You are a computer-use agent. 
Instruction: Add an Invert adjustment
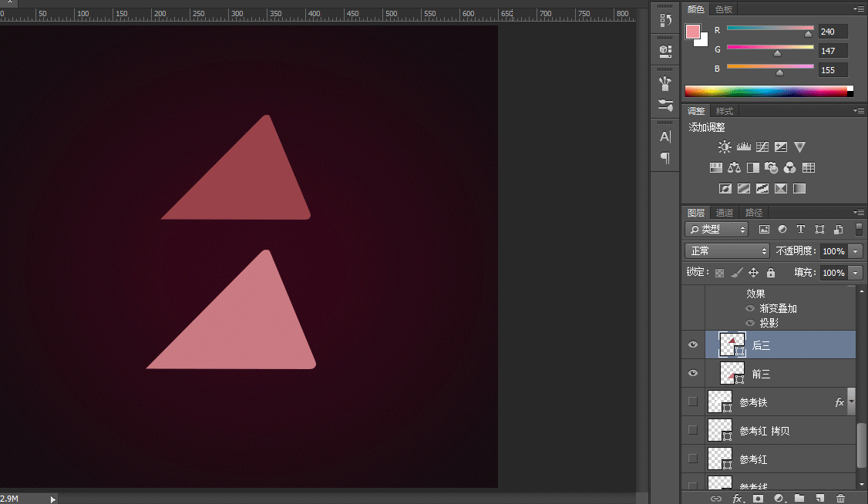[x=725, y=189]
